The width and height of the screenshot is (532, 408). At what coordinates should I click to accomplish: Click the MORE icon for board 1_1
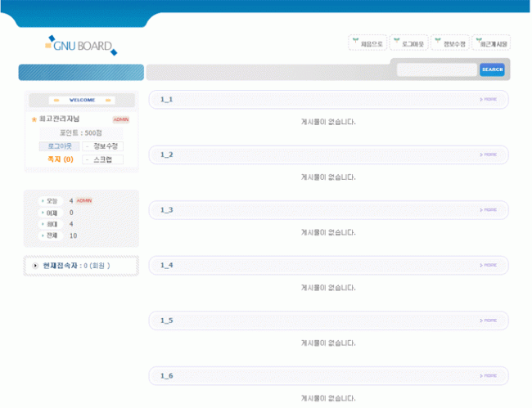click(488, 100)
